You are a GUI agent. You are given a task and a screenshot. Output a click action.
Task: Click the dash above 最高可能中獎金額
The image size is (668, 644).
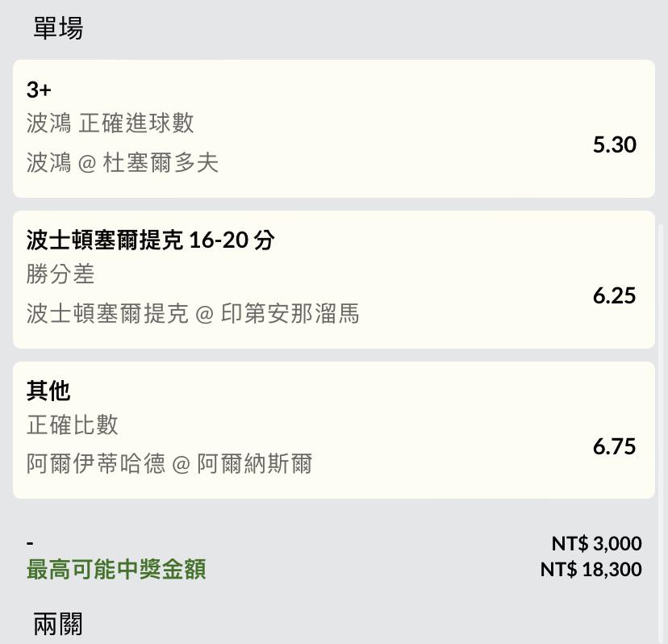[30, 543]
